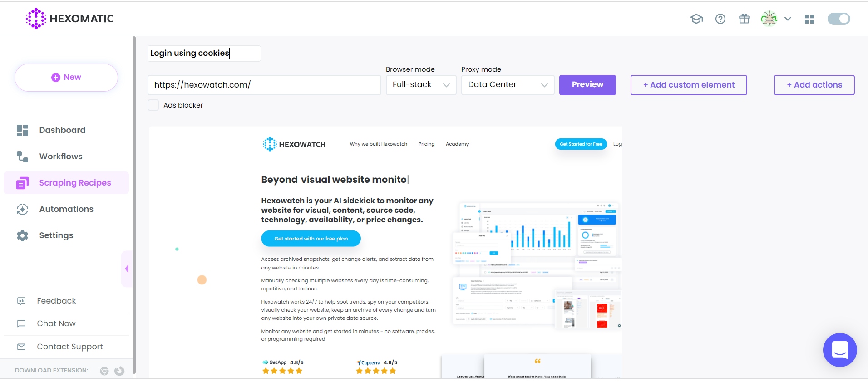Click Get started with our free plan
The width and height of the screenshot is (868, 382).
pos(311,239)
